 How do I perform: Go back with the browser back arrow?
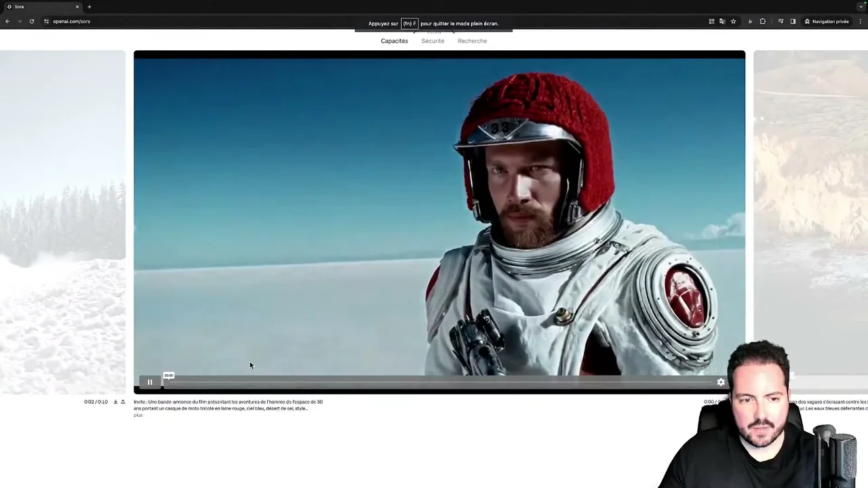pyautogui.click(x=7, y=22)
